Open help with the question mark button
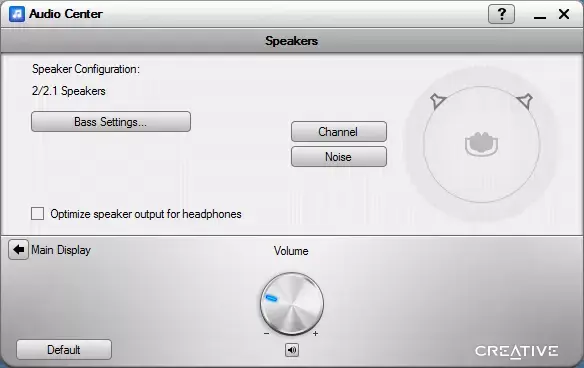This screenshot has height=368, width=584. (x=501, y=14)
